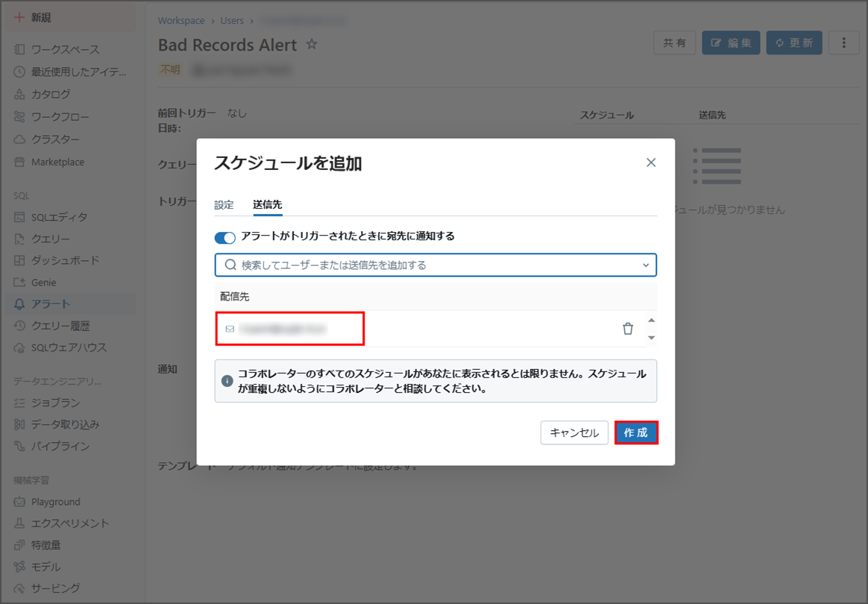The image size is (868, 604).
Task: Click the エクスペリメント flask icon
Action: click(x=19, y=523)
